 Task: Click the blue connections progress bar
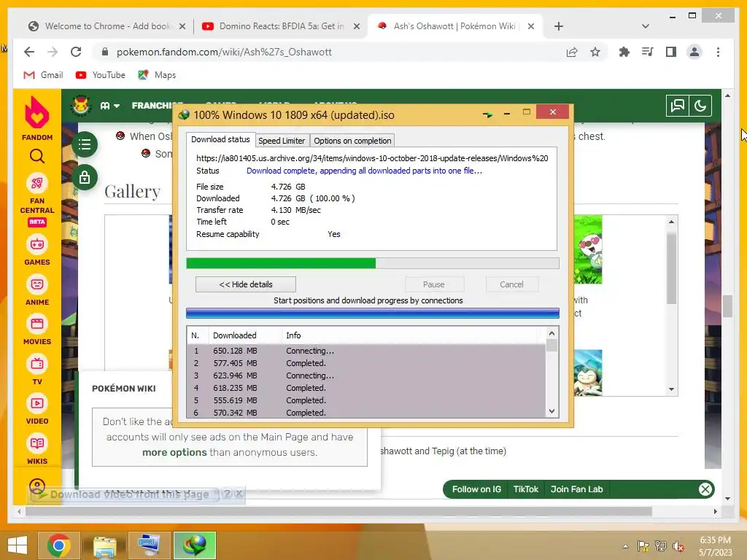pos(373,313)
